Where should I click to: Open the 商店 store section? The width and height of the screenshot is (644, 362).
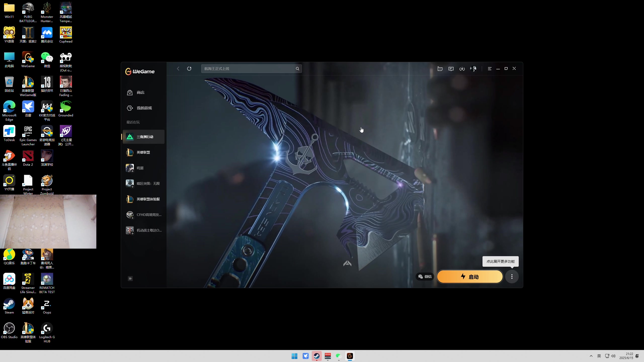tap(143, 93)
